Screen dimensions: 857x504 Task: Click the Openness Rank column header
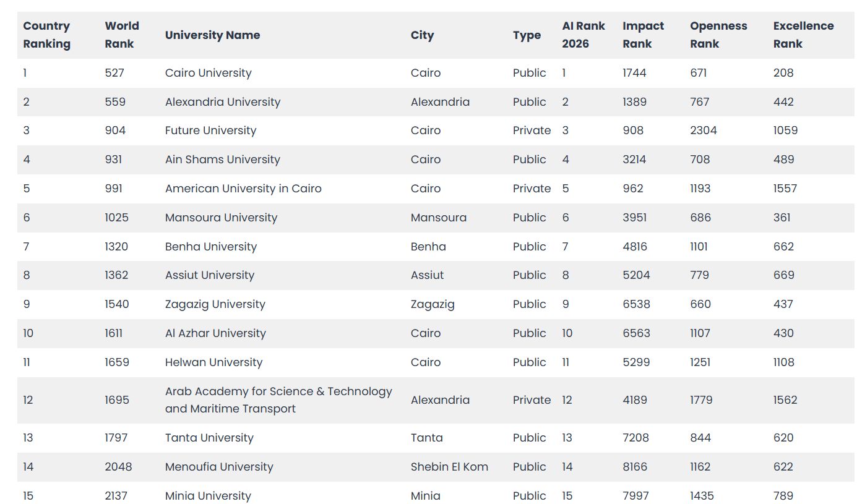coord(718,35)
